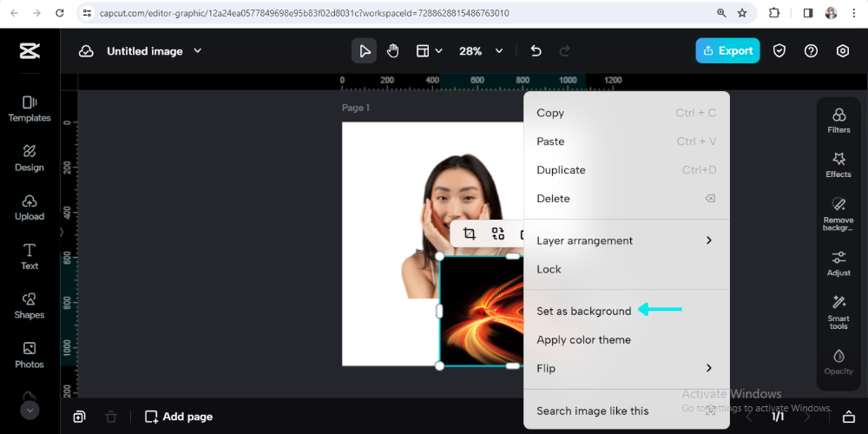Viewport: 868px width, 434px height.
Task: Undo the last action
Action: click(x=536, y=51)
